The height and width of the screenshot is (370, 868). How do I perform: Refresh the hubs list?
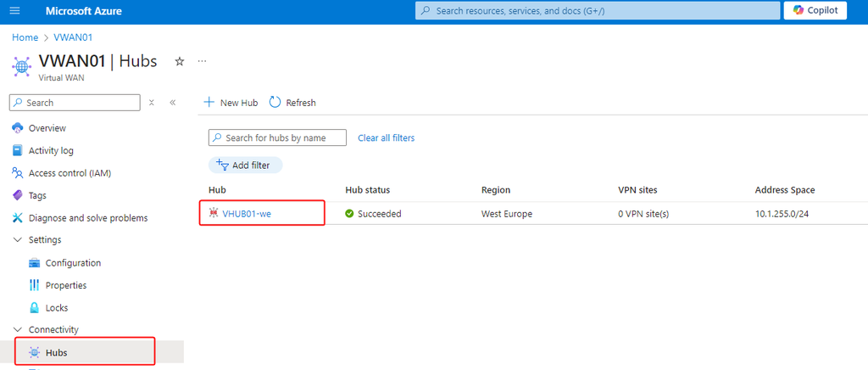[x=292, y=103]
